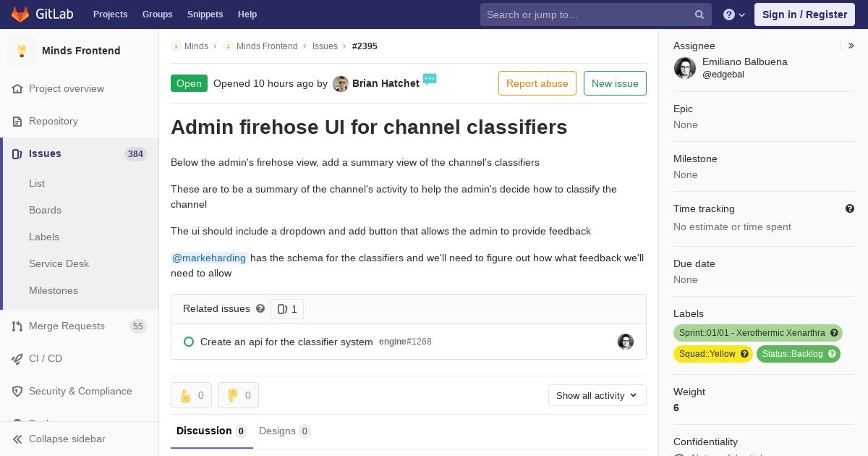
Task: Click the #2395 breadcrumb link
Action: tap(365, 46)
